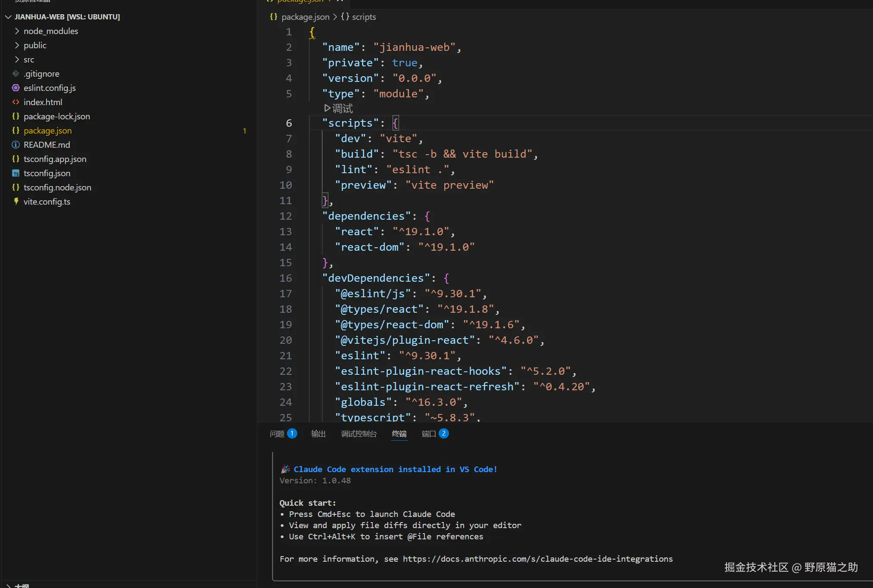873x588 pixels.
Task: Switch to the 输出 panel tab
Action: [318, 434]
